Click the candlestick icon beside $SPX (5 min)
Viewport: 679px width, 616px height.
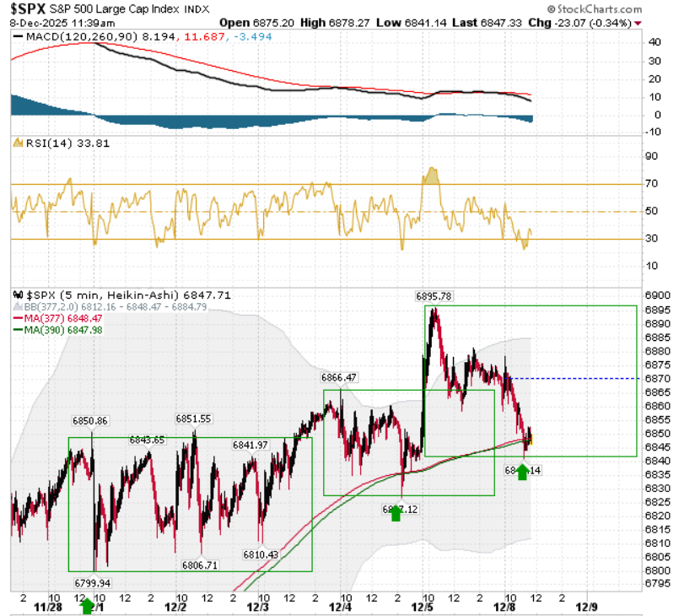[18, 295]
